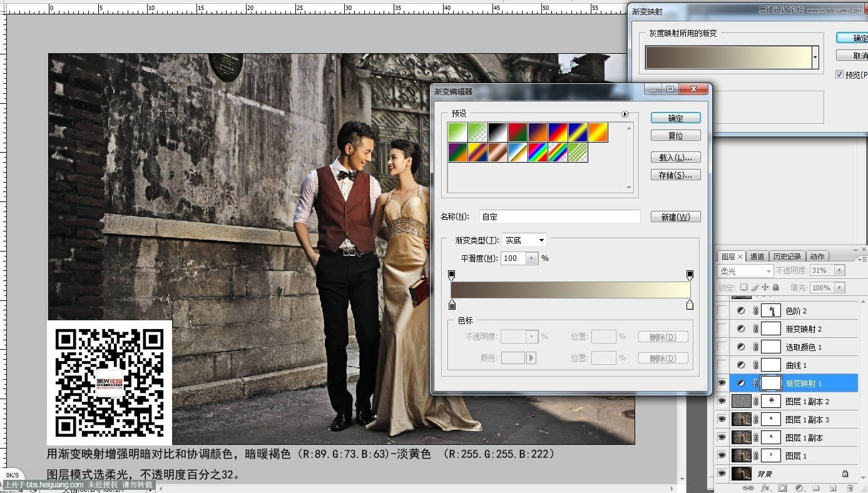Add a layer mask via bottom icon
The height and width of the screenshot is (493, 868).
pos(782,488)
